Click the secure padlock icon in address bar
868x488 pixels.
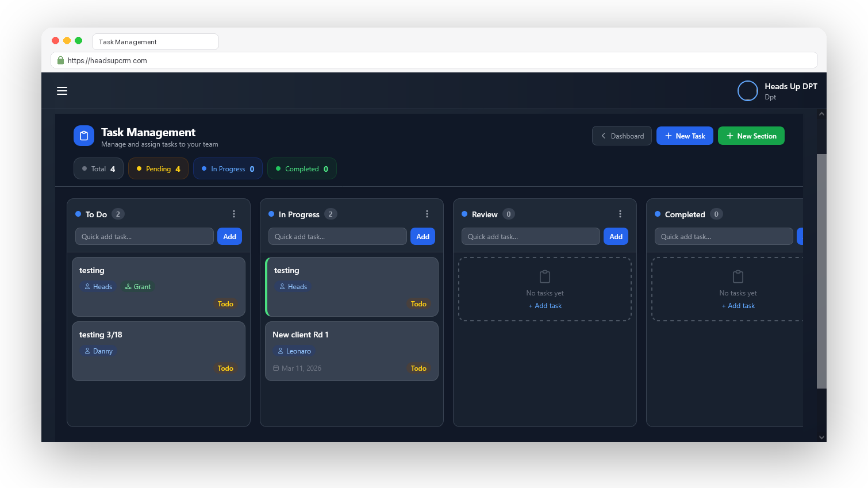click(x=60, y=60)
